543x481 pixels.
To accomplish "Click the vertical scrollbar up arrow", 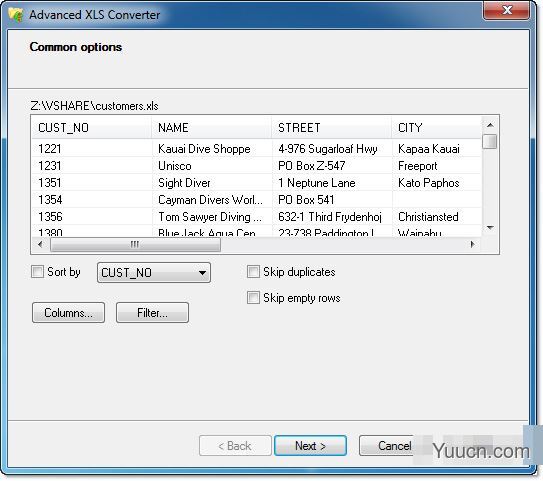I will click(490, 125).
